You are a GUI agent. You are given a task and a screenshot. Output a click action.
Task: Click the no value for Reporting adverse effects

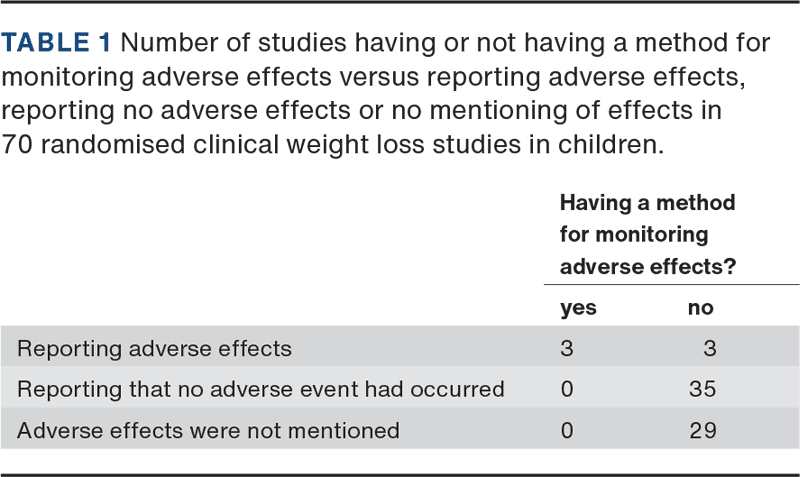tap(709, 349)
